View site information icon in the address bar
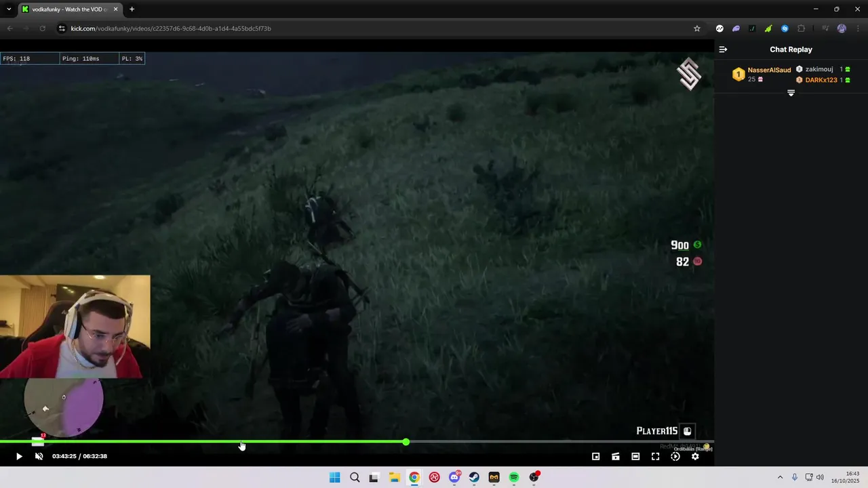The width and height of the screenshot is (868, 488). [x=61, y=28]
